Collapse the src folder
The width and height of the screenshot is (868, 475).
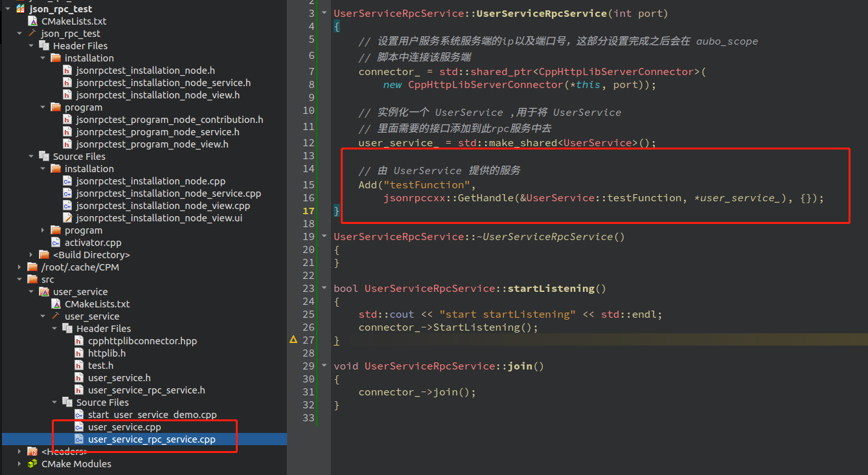(19, 280)
